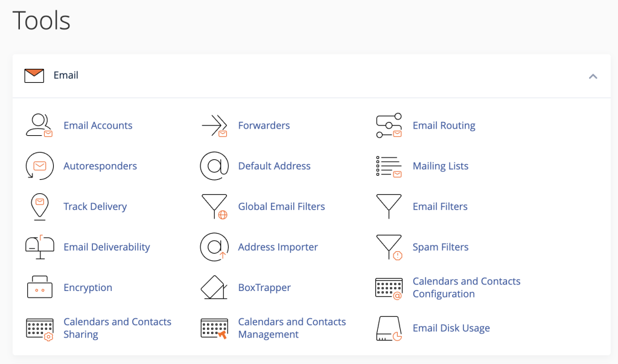Go to Email Routing
Viewport: 618px width, 364px height.
click(x=444, y=126)
